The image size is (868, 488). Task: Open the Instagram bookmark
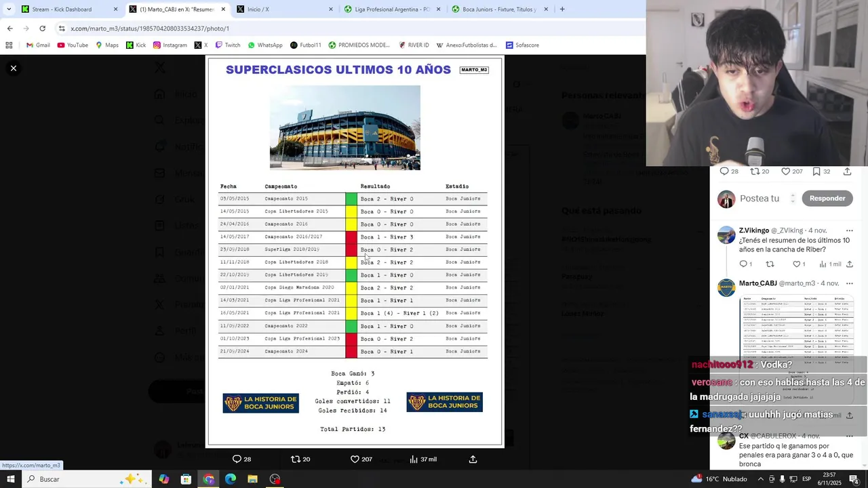170,45
